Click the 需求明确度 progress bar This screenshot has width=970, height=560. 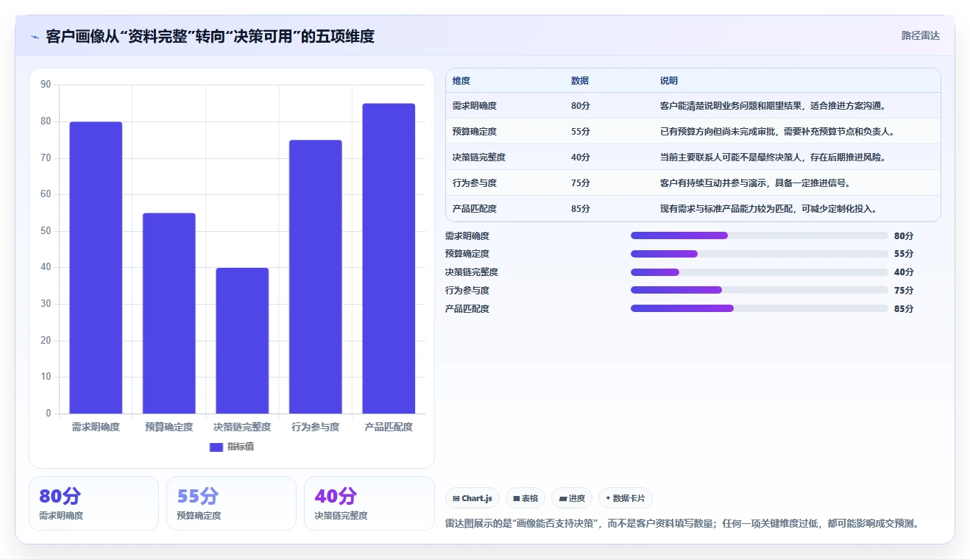pos(759,235)
